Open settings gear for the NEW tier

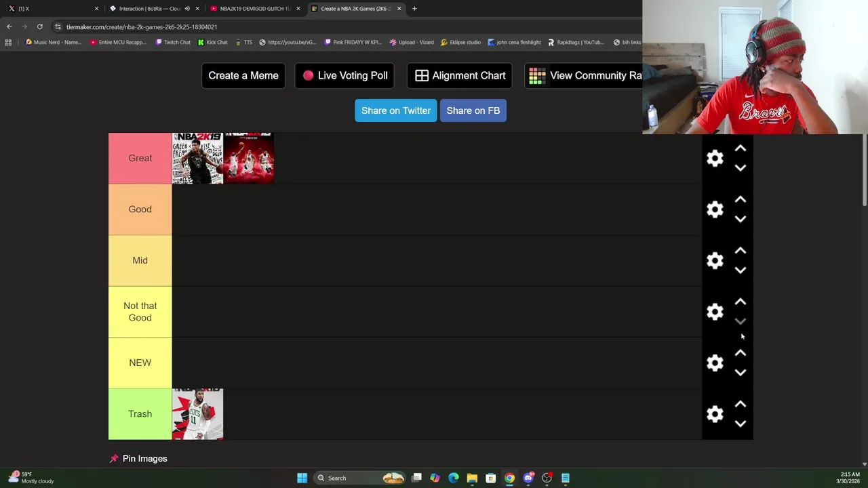(x=715, y=363)
